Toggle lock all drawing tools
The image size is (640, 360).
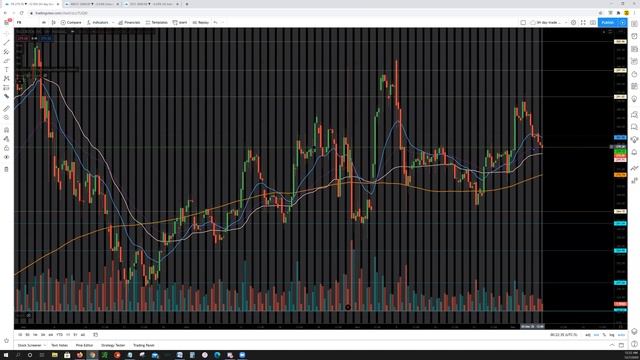click(x=6, y=148)
